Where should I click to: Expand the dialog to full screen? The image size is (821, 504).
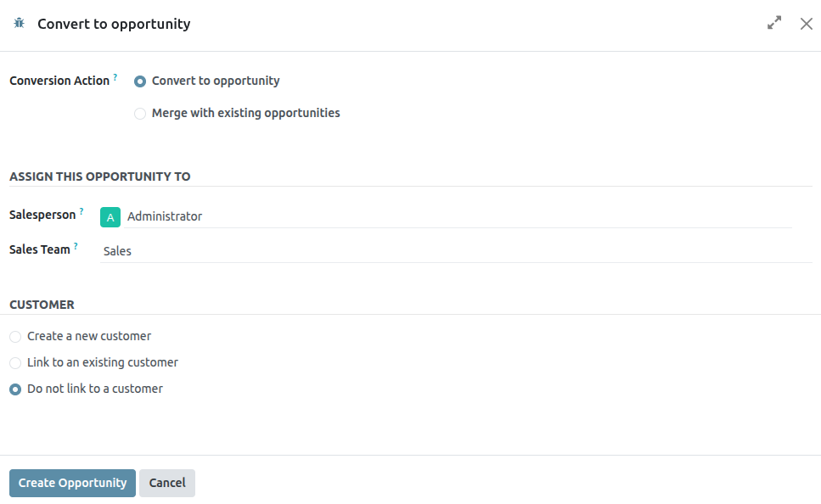774,24
